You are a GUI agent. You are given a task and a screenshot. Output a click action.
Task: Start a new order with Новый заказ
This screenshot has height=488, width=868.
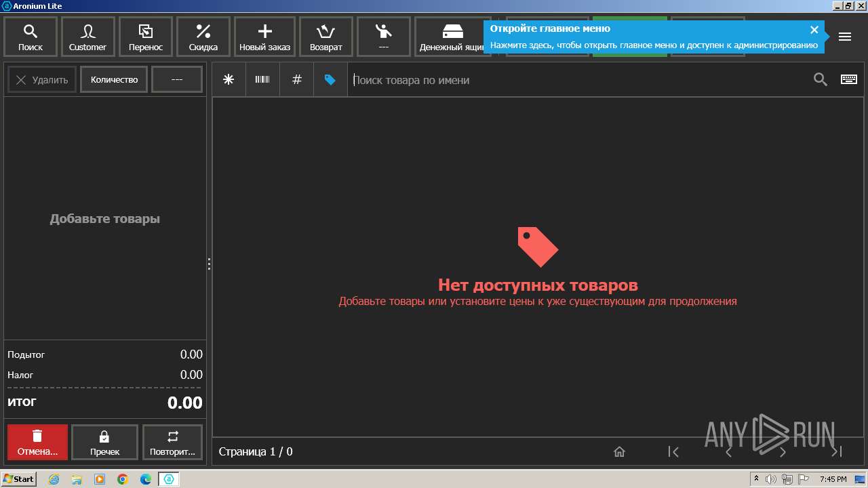pos(264,37)
